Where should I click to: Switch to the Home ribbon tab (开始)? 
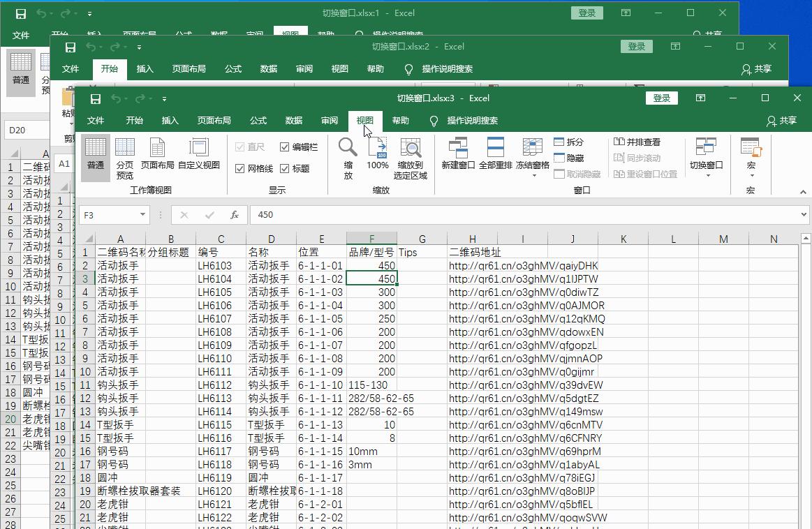click(x=133, y=120)
